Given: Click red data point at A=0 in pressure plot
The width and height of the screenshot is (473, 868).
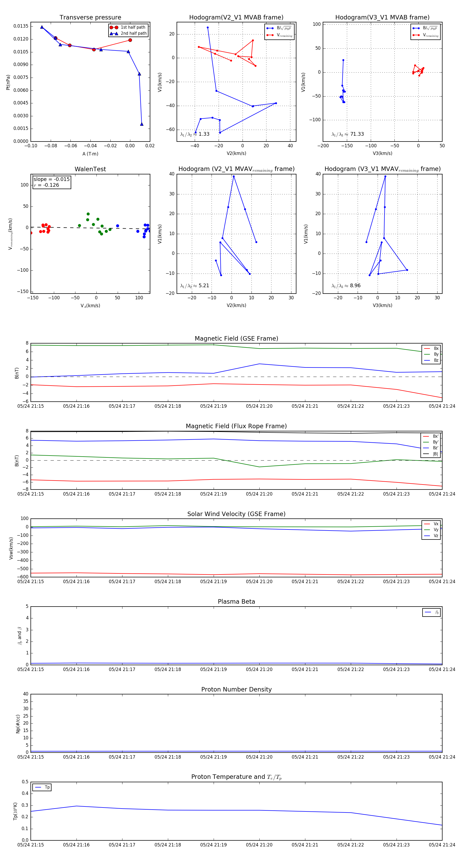Looking at the screenshot, I should [x=130, y=40].
